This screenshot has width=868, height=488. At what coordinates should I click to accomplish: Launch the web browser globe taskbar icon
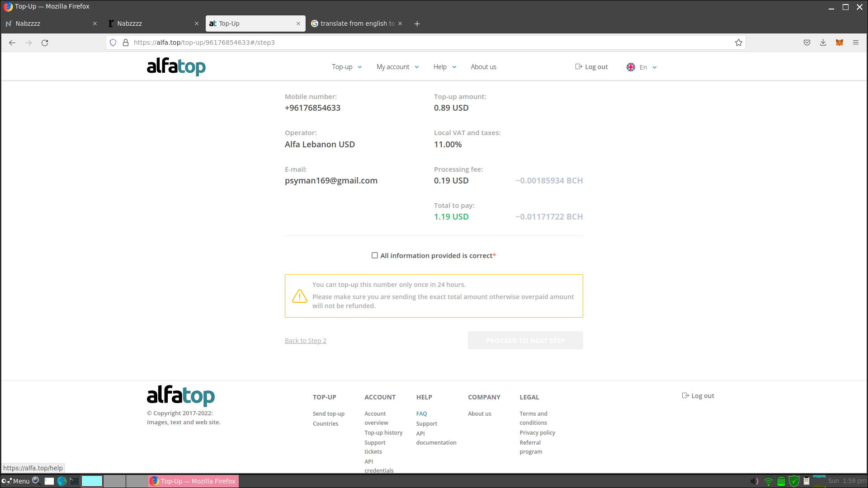(62, 481)
